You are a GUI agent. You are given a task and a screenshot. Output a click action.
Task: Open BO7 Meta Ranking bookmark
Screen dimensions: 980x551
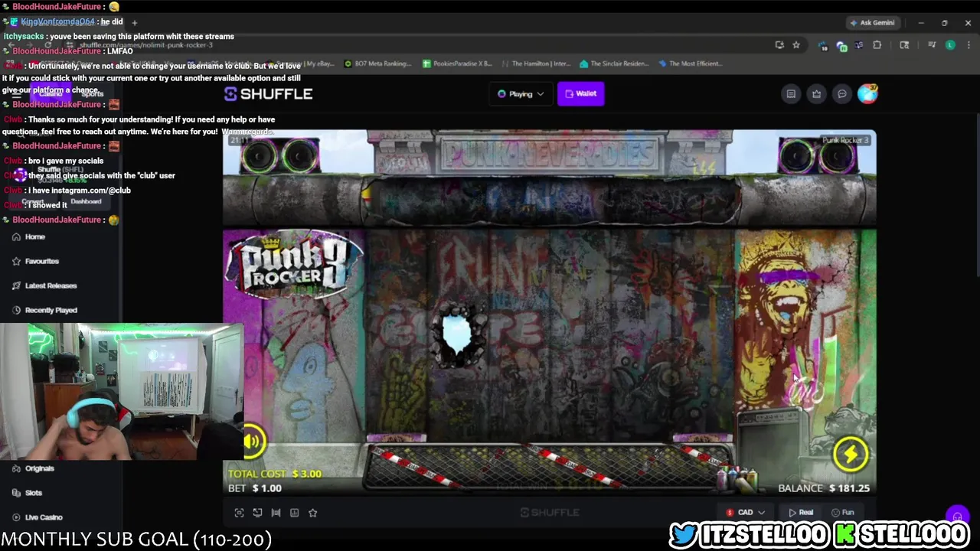point(378,64)
